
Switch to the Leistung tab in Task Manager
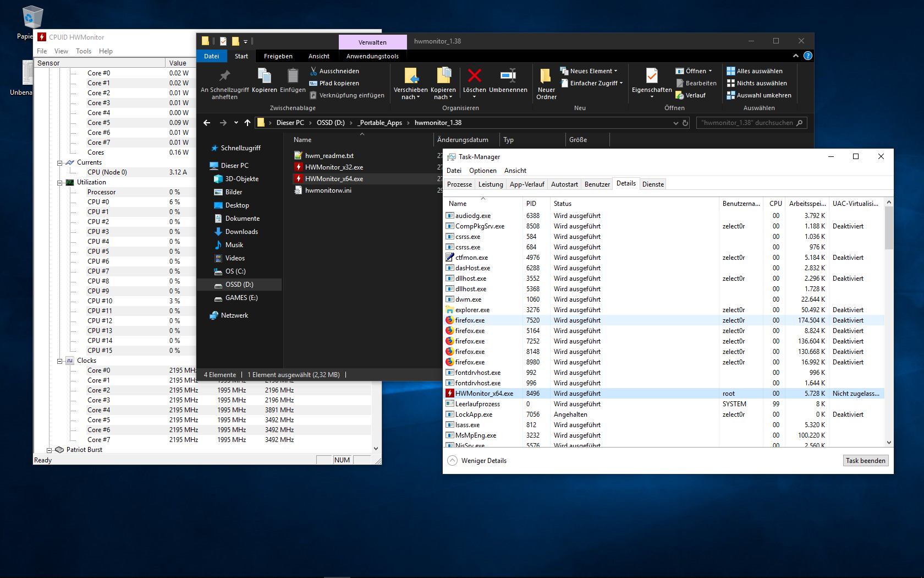[x=491, y=184]
